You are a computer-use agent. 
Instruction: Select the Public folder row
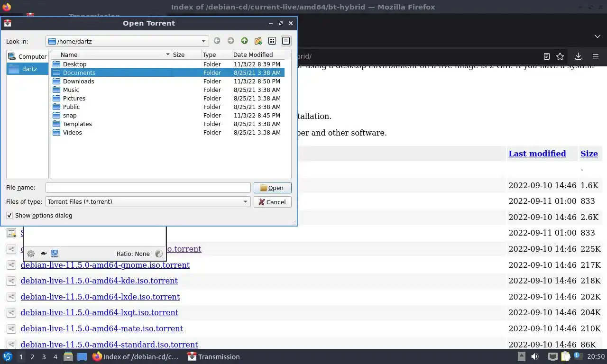168,107
